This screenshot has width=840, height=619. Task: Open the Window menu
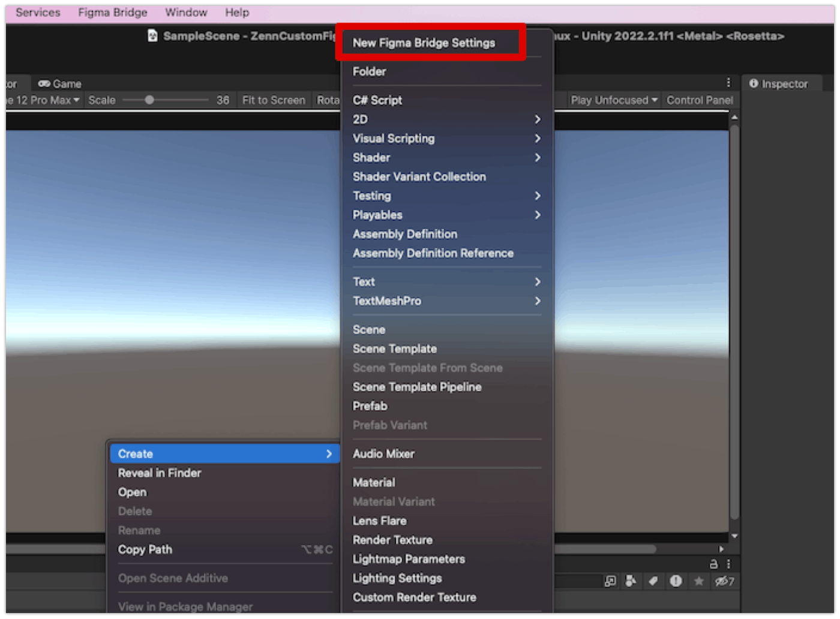(x=186, y=13)
